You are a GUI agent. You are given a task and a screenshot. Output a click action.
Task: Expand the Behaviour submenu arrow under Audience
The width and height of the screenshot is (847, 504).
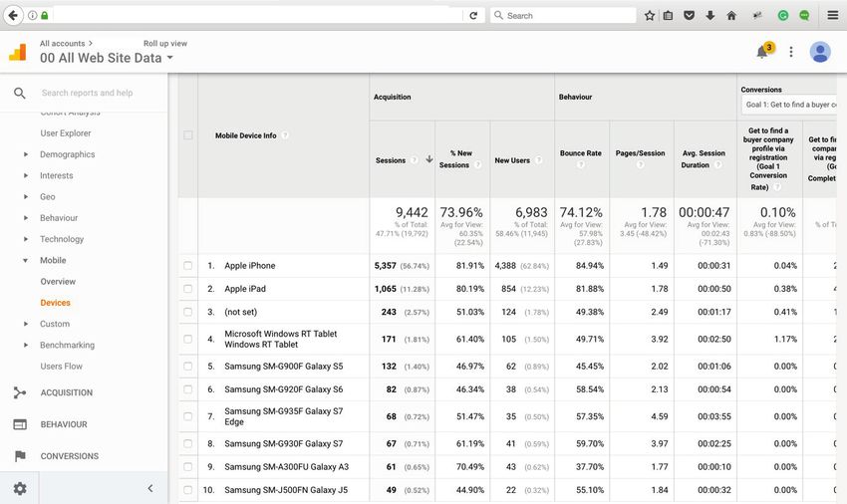(x=25, y=218)
